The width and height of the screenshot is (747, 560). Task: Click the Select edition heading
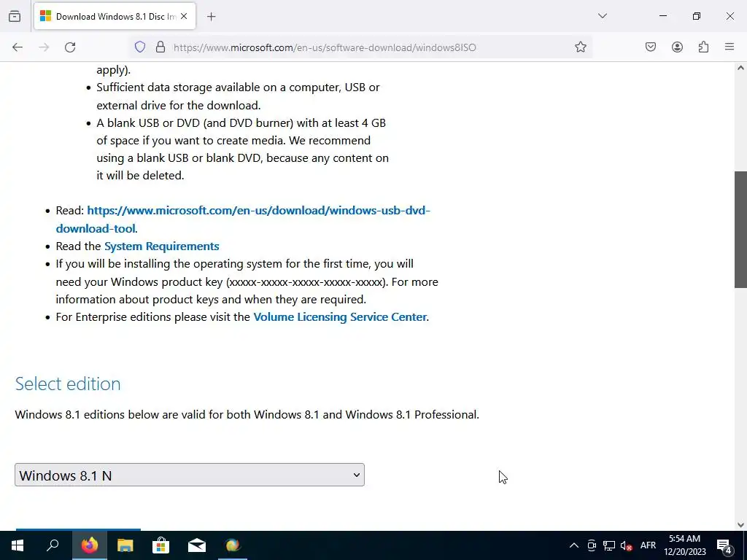point(68,384)
